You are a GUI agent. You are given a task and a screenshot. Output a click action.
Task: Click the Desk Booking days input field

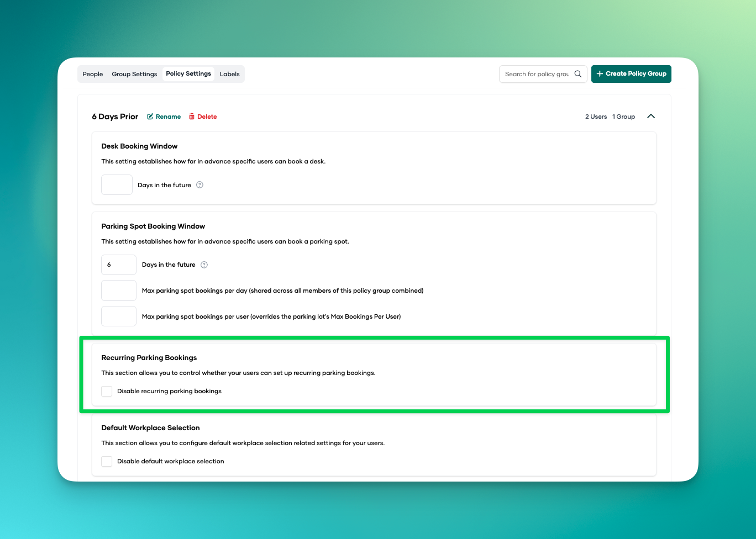pyautogui.click(x=117, y=184)
